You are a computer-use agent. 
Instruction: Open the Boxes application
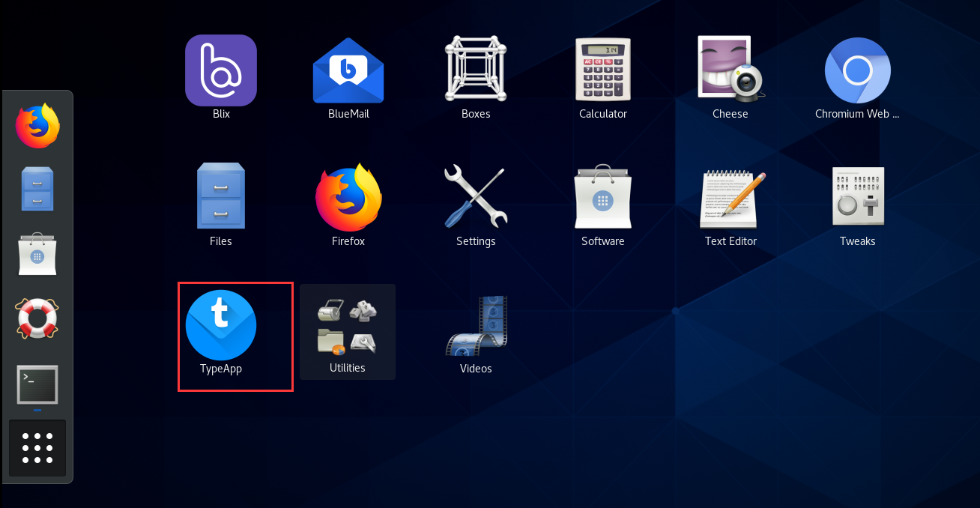[x=476, y=70]
